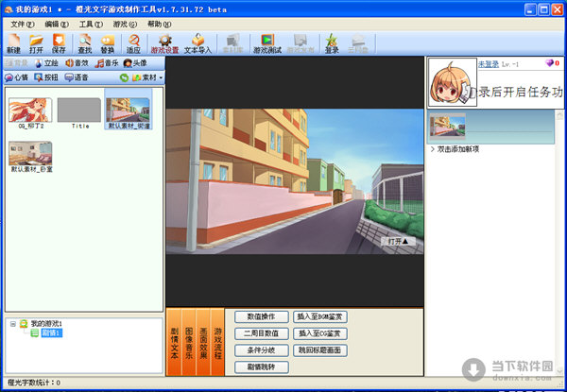Click the 插入至BGM鉴赏 button

(x=320, y=316)
